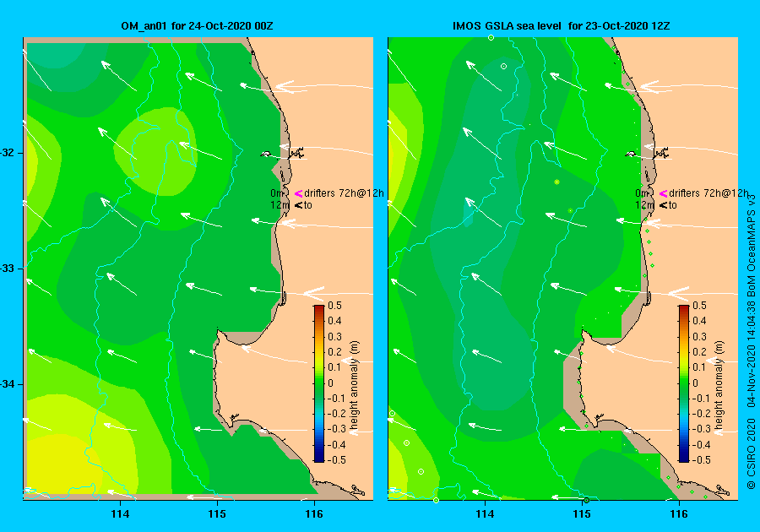The image size is (760, 532).
Task: Click the 115 longitude label under right map
Action: pyautogui.click(x=582, y=514)
